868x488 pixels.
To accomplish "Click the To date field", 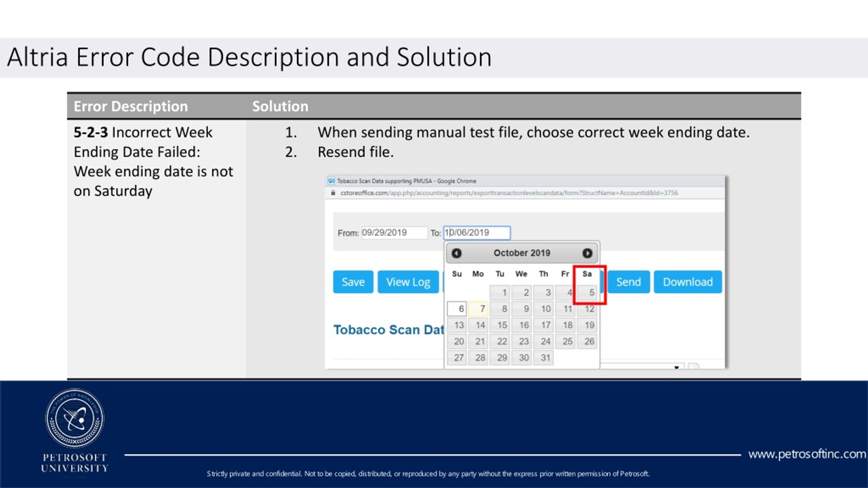I will tap(477, 233).
